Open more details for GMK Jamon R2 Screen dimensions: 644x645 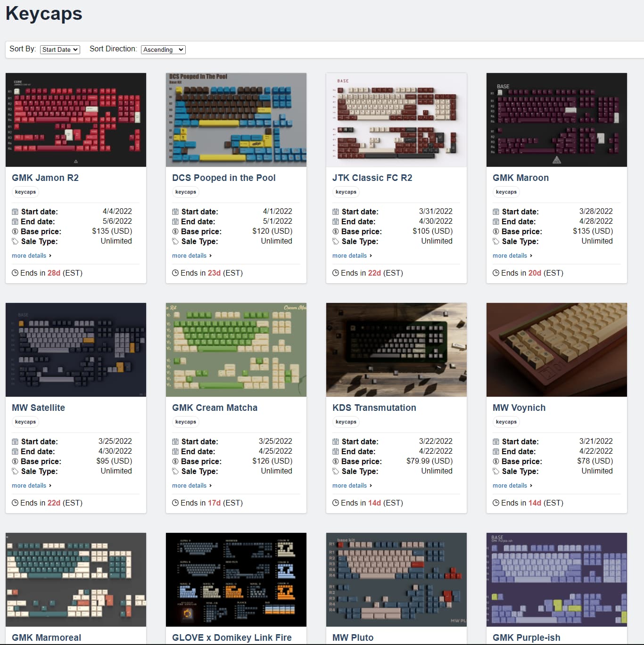pos(32,255)
